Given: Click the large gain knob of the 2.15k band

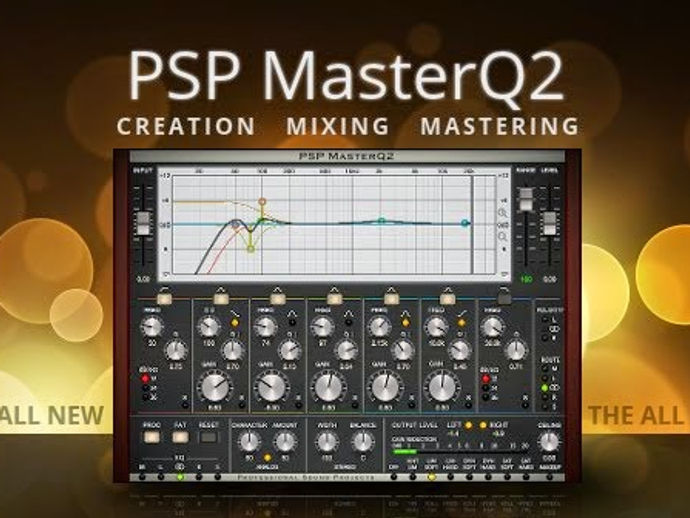Looking at the screenshot, I should point(385,387).
